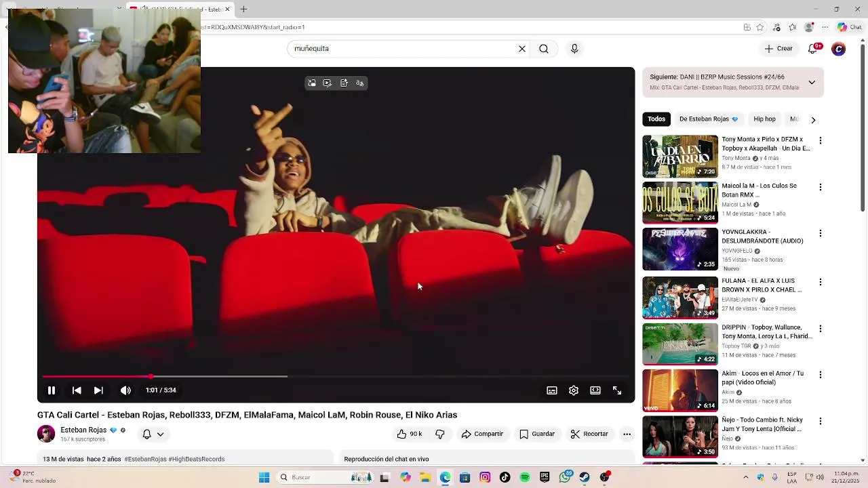Open the Crear menu

tap(778, 49)
